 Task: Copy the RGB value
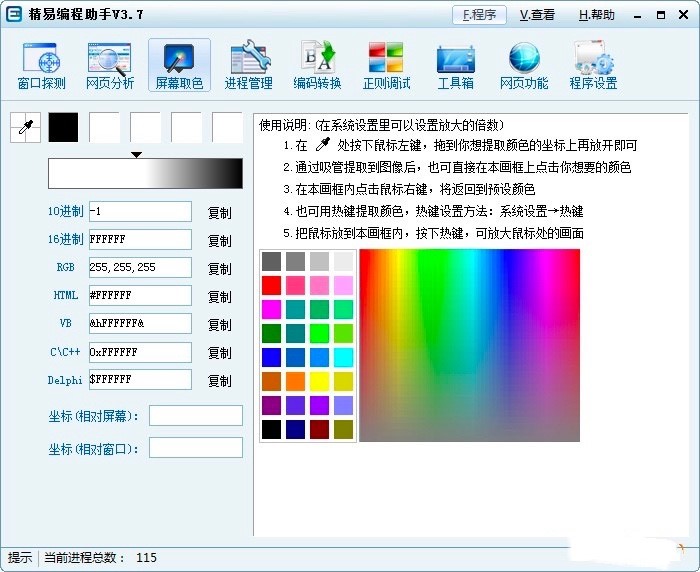(x=219, y=268)
